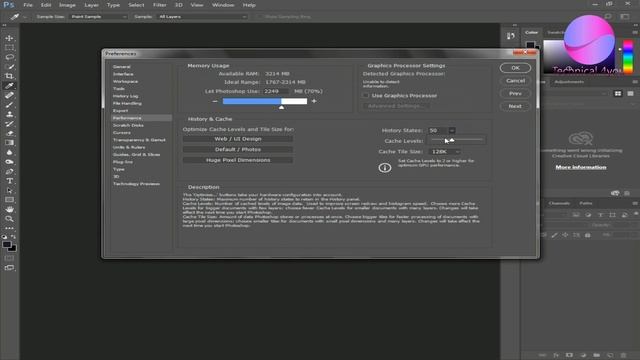The image size is (640, 360).
Task: Open the Image menu
Action: coord(67,5)
